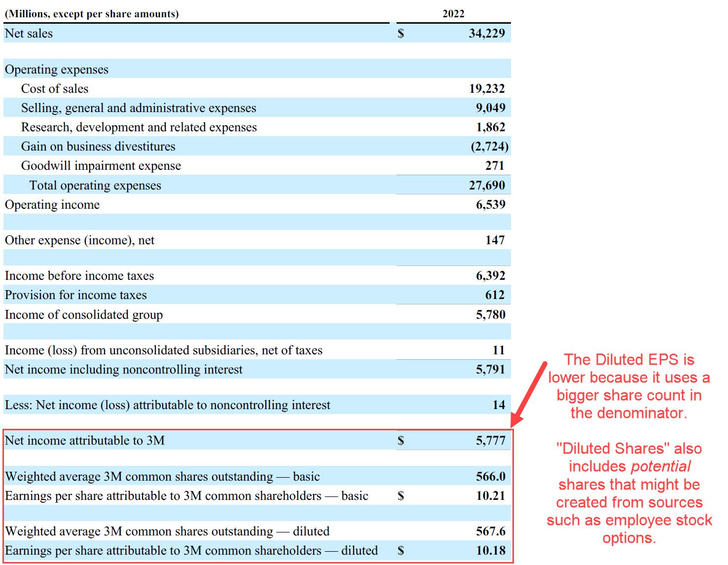This screenshot has height=565, width=728.
Task: Select diluted weighted average shares 567.6
Action: pos(490,531)
